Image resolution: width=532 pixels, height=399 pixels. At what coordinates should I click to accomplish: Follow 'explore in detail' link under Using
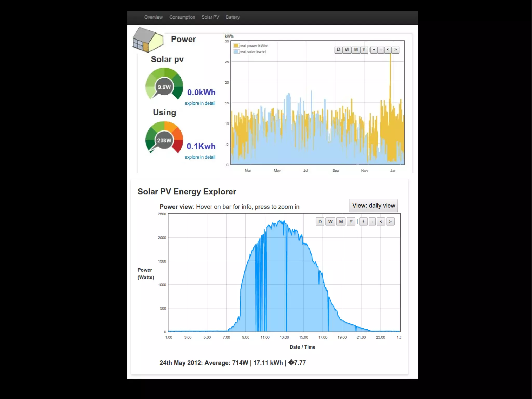200,157
